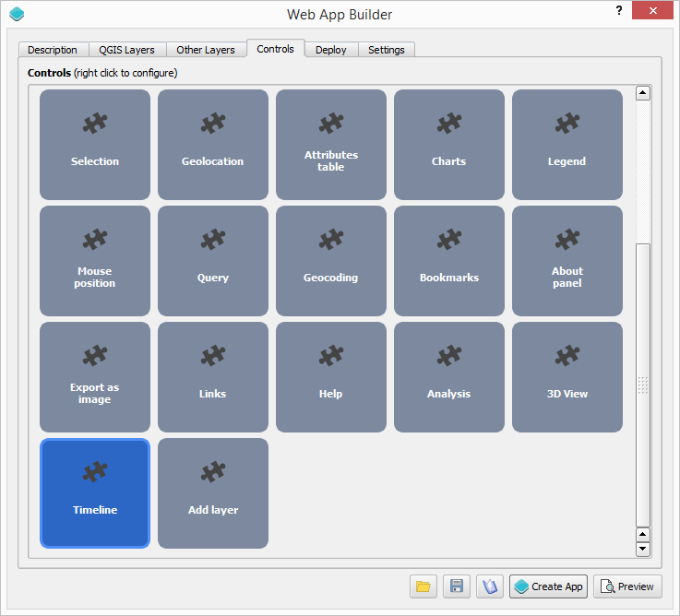The height and width of the screenshot is (616, 680).
Task: Select the 3D View control
Action: (x=567, y=377)
